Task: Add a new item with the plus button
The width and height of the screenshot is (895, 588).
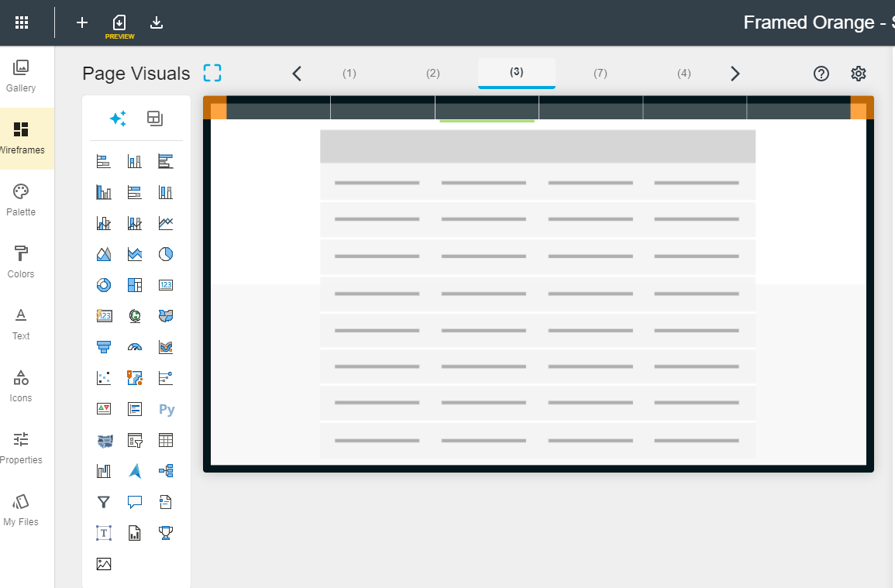Action: pos(81,22)
